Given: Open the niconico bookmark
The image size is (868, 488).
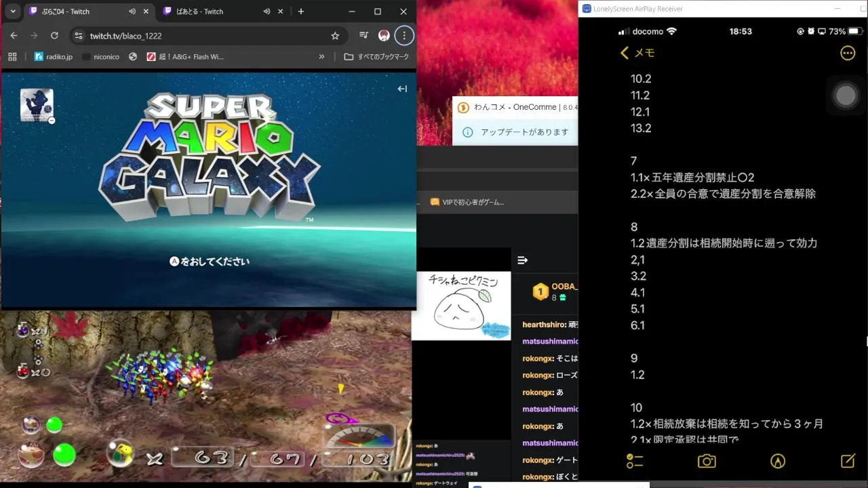Looking at the screenshot, I should click(x=100, y=57).
